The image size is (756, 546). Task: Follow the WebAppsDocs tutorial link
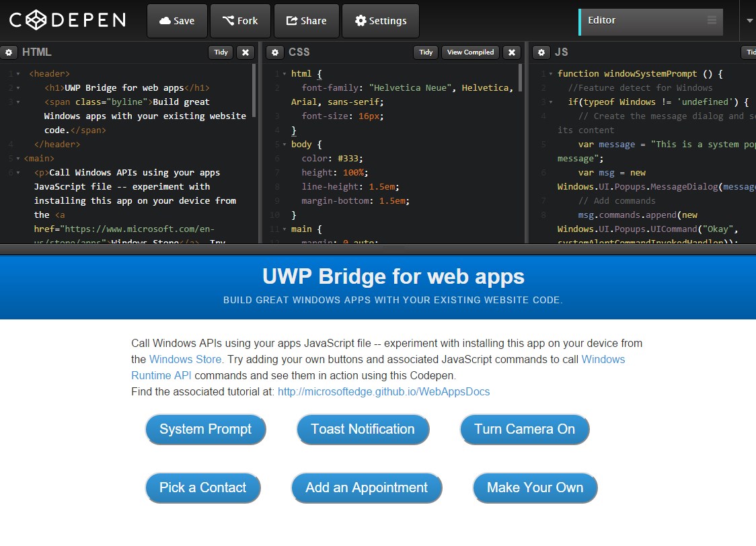(x=384, y=391)
